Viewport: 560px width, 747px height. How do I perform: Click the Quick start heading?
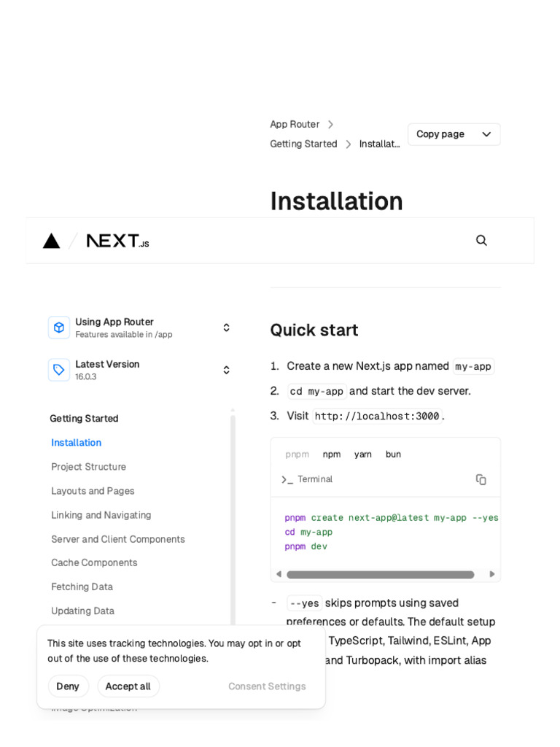tap(314, 330)
